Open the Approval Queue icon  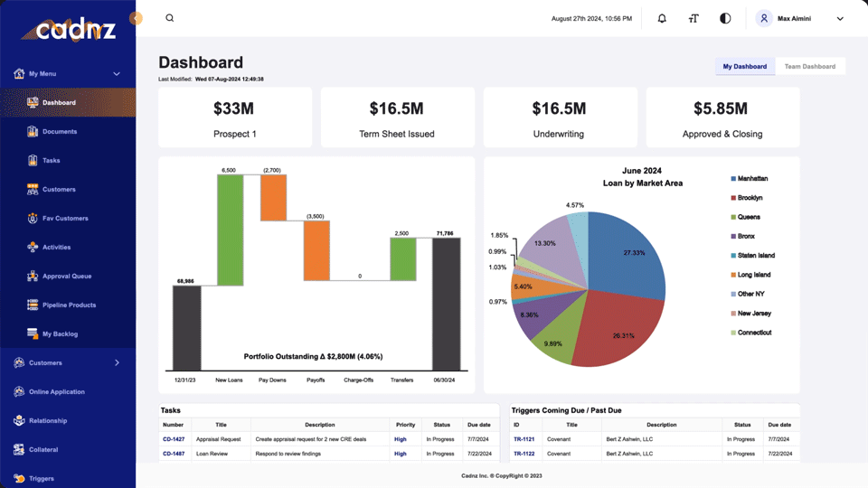click(33, 277)
